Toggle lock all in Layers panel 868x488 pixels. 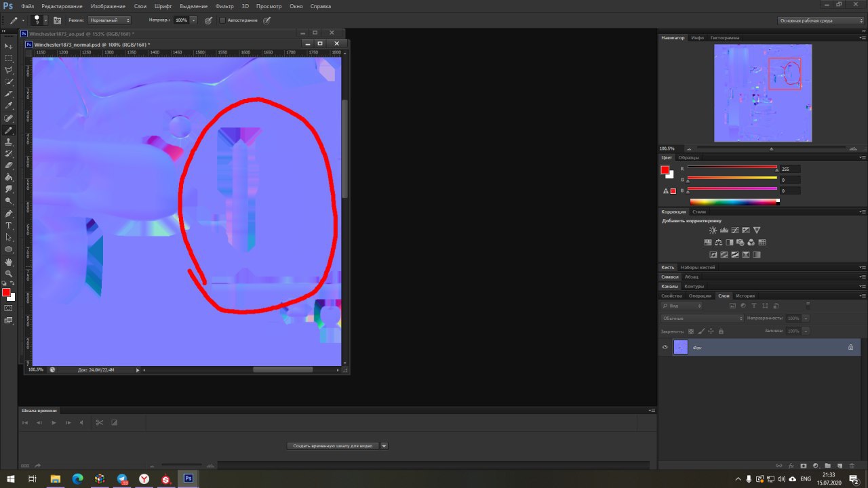click(x=721, y=331)
